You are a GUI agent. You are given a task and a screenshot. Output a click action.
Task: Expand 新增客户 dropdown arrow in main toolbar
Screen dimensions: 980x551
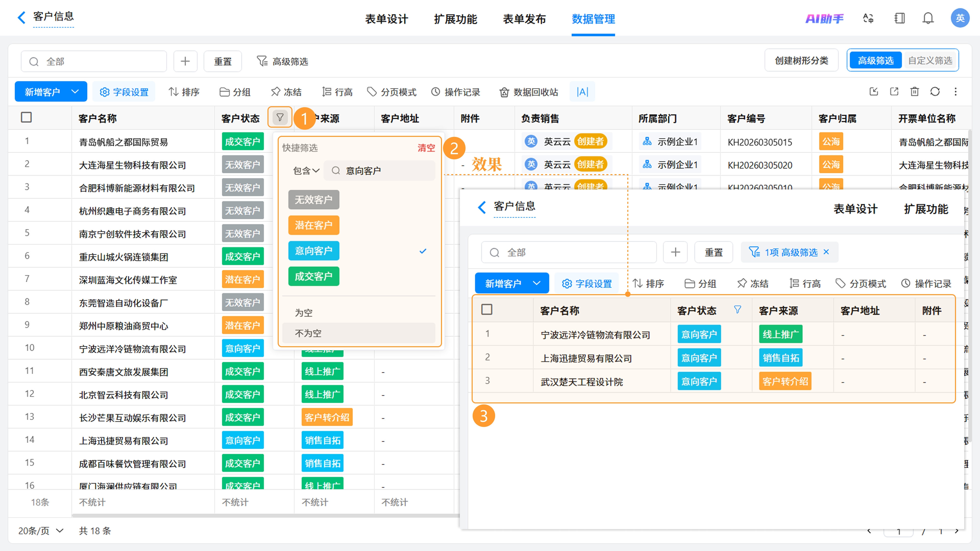(75, 92)
